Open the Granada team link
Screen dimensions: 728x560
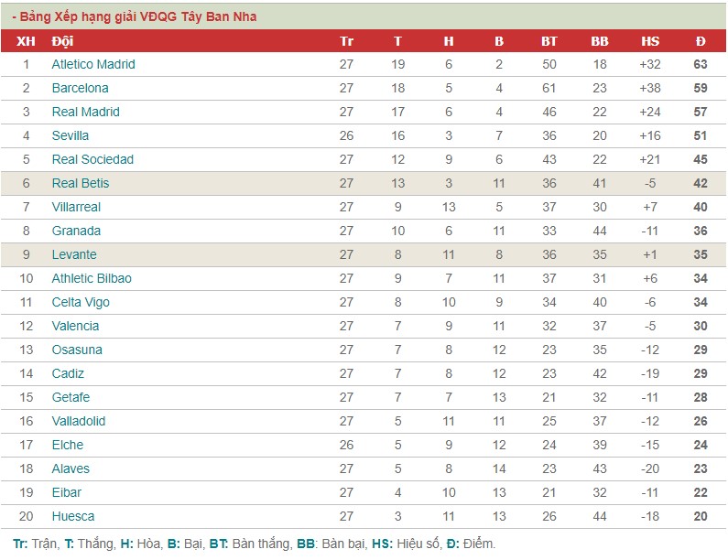76,231
